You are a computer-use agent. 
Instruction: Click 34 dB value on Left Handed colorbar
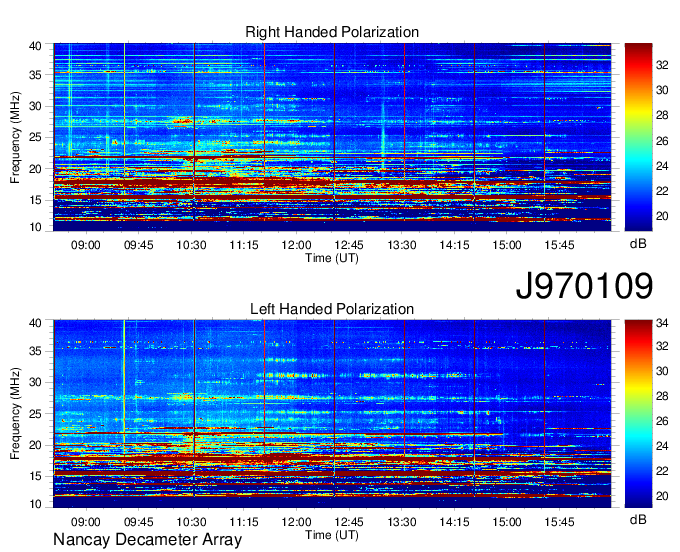pos(662,323)
